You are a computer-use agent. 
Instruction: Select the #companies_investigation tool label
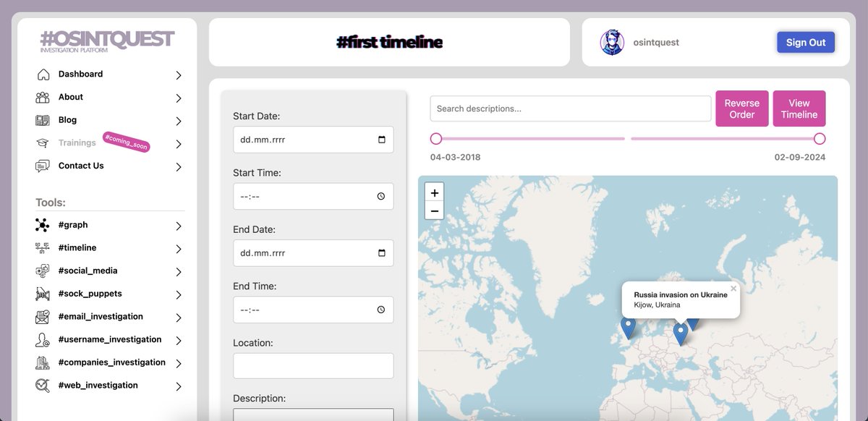[112, 362]
